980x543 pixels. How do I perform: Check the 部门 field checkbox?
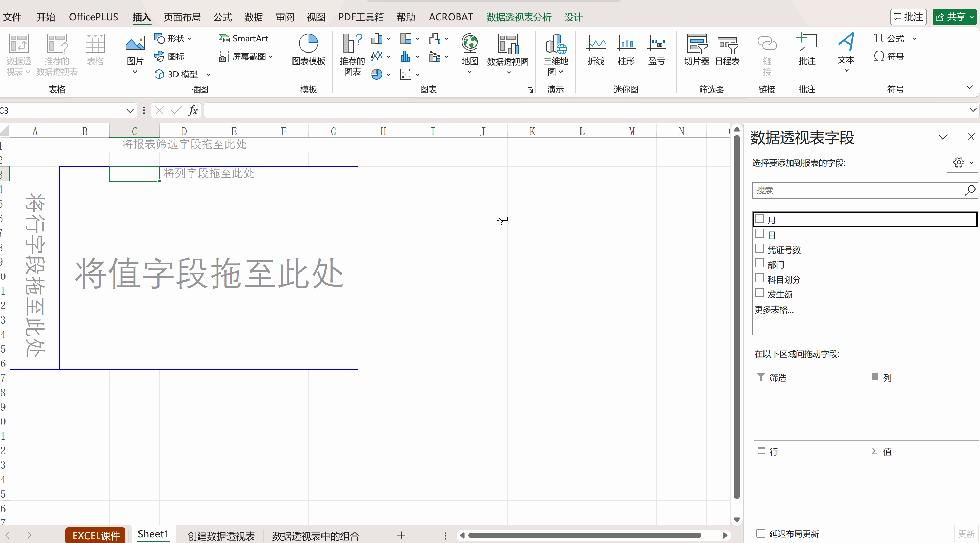pos(760,263)
